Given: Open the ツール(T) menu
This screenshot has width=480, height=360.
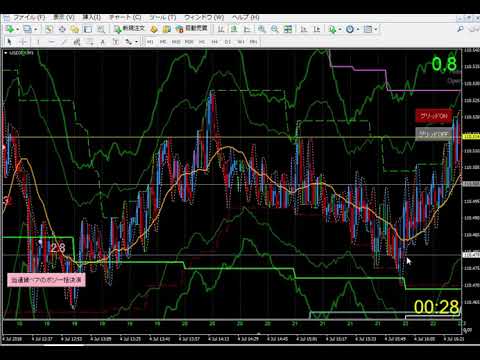Looking at the screenshot, I should (x=162, y=17).
